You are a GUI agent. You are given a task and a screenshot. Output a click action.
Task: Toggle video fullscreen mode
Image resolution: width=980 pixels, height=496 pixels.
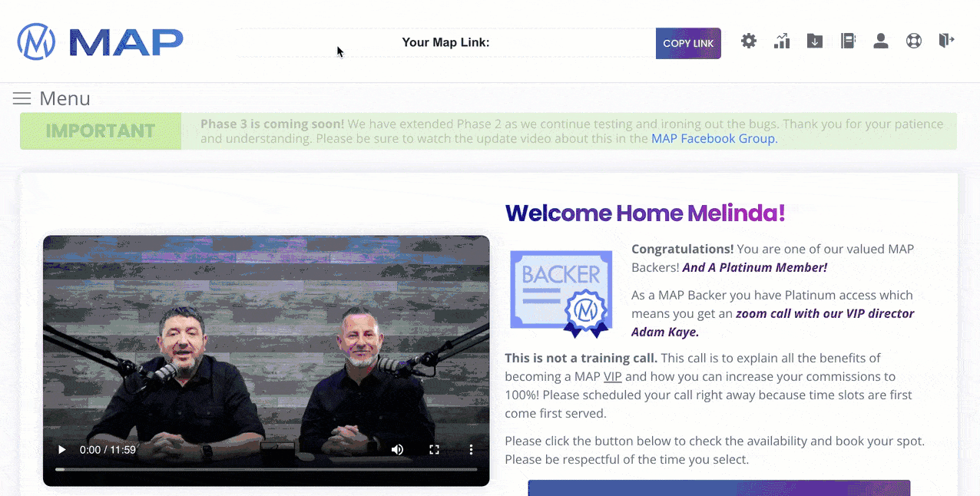click(434, 450)
